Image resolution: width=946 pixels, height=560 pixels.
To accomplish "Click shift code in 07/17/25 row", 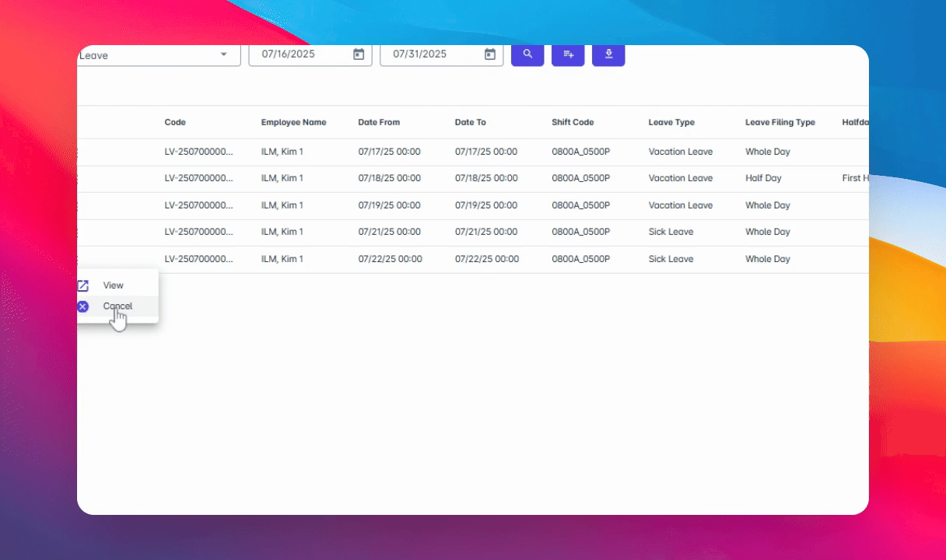I will (x=580, y=152).
